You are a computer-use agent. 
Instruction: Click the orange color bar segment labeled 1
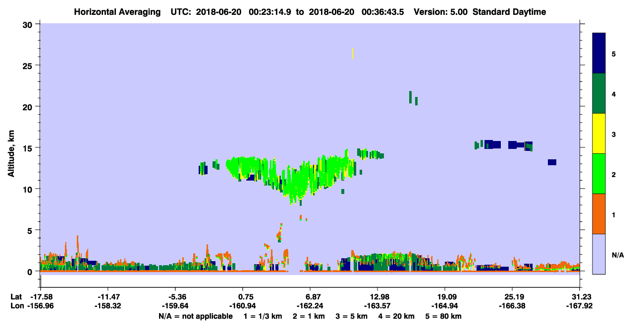(599, 214)
